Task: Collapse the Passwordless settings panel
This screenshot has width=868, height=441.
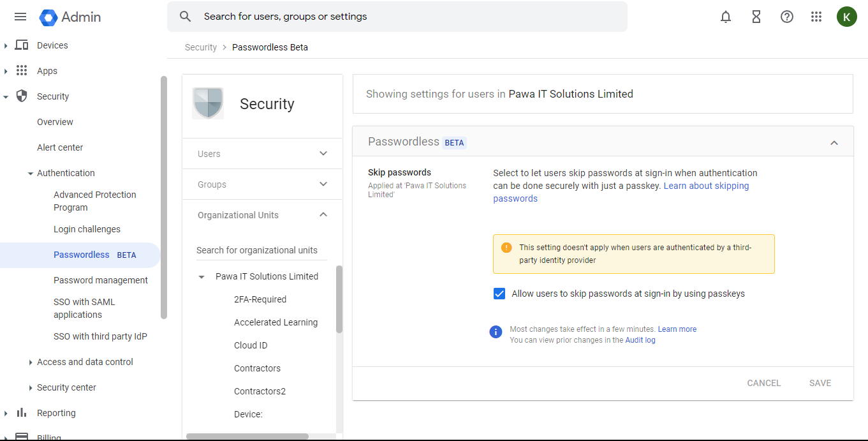Action: pyautogui.click(x=834, y=142)
